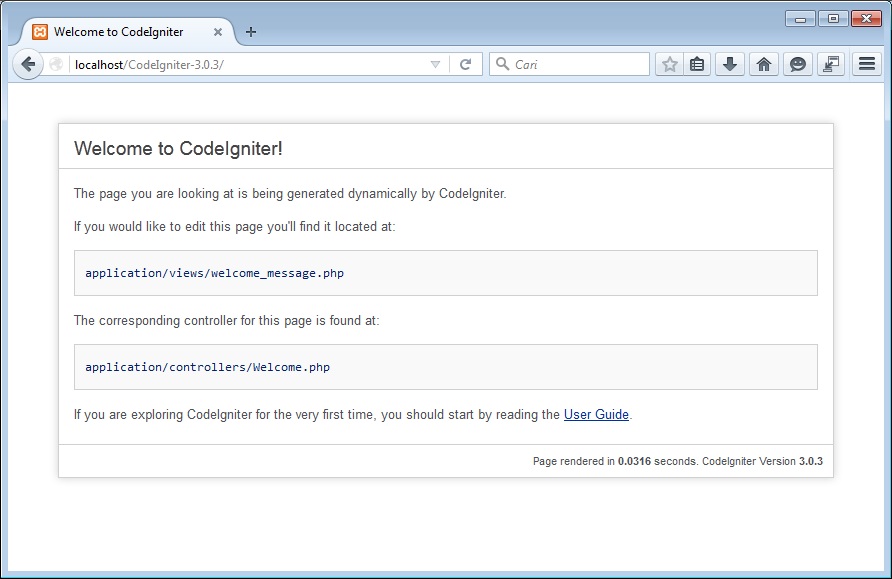Image resolution: width=892 pixels, height=579 pixels.
Task: Click the back navigation arrow
Action: click(x=28, y=64)
